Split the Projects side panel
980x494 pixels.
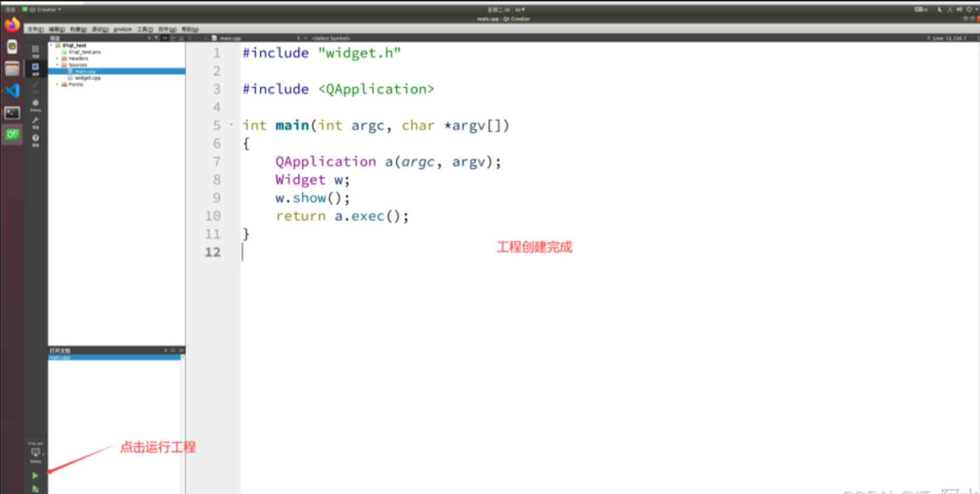click(173, 38)
